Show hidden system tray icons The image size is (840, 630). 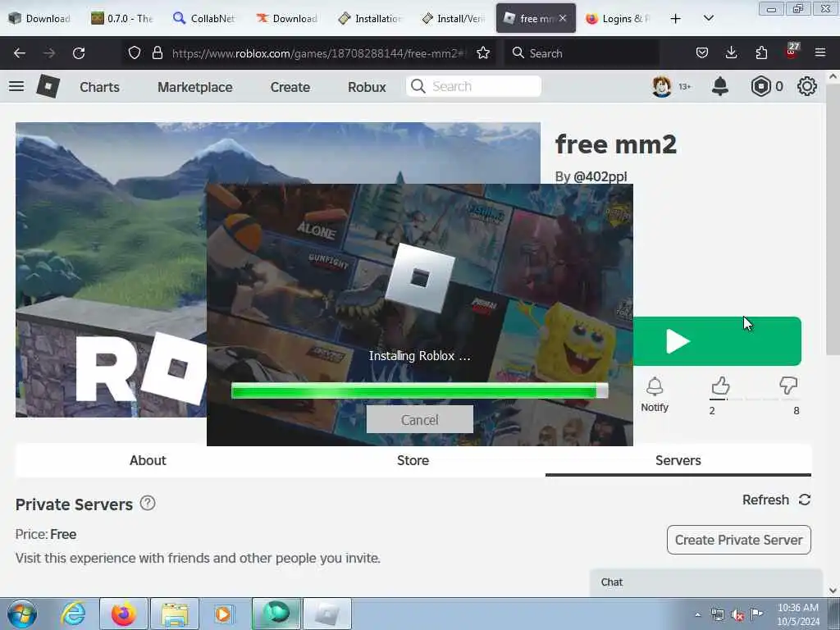click(697, 614)
